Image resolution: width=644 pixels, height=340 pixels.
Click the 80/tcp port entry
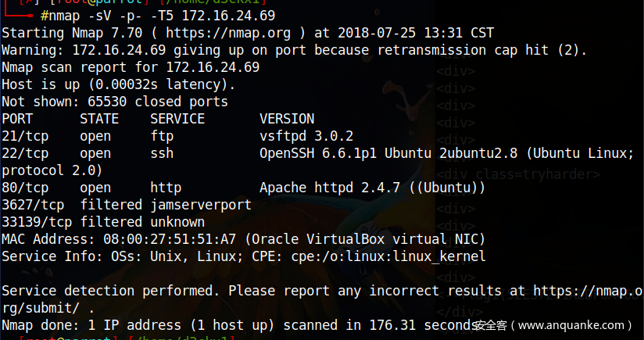click(25, 188)
